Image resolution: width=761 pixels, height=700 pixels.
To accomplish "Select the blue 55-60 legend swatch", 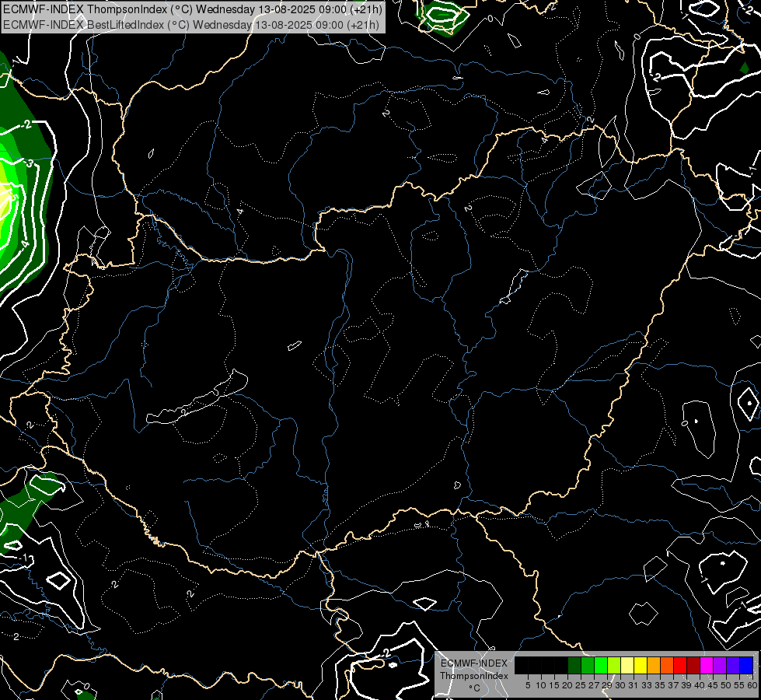I will 746,665.
